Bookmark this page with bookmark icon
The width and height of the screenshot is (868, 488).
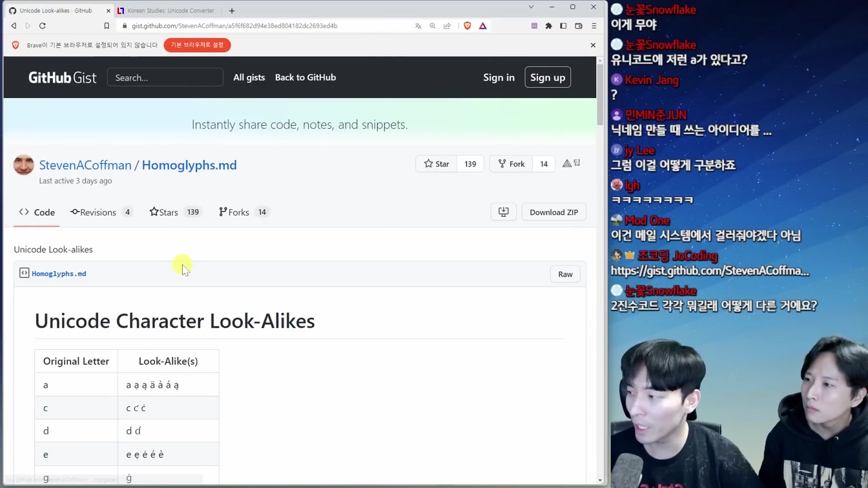point(107,26)
